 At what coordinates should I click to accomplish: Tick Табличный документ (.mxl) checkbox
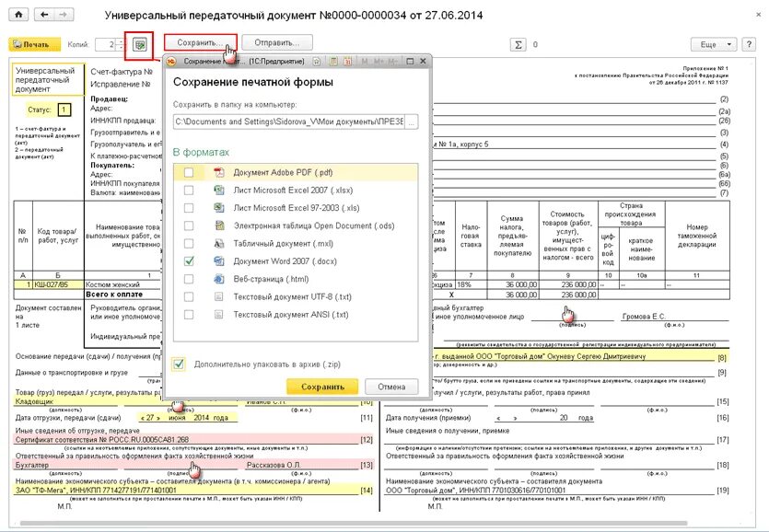tap(189, 243)
